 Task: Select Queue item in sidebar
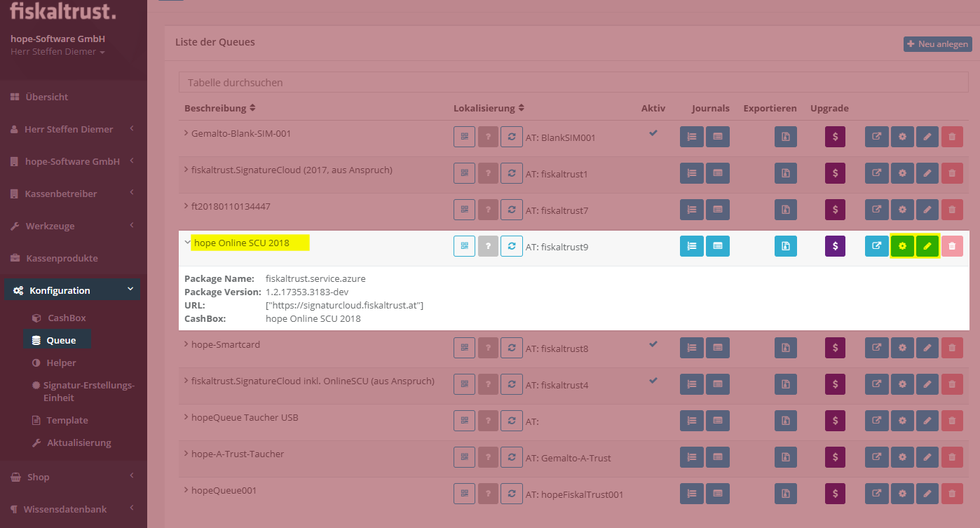tap(57, 340)
